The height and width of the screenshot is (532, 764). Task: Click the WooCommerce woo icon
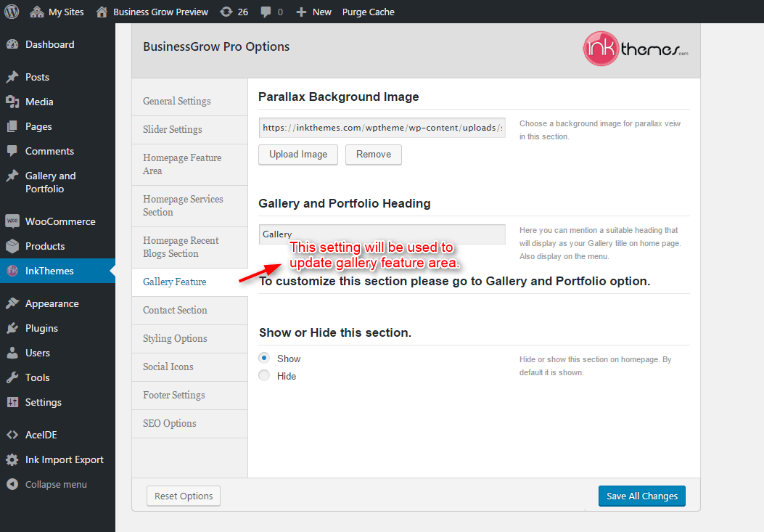[12, 221]
